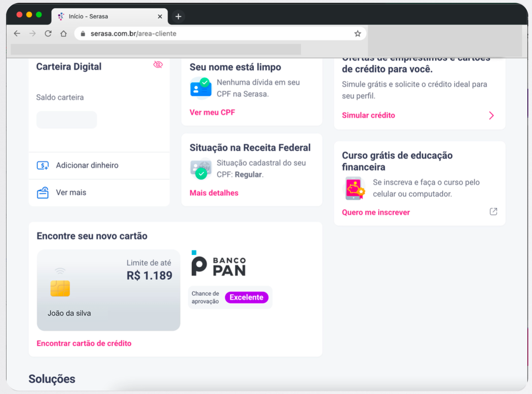Click the Excelente approval badge
532x394 pixels.
point(247,297)
